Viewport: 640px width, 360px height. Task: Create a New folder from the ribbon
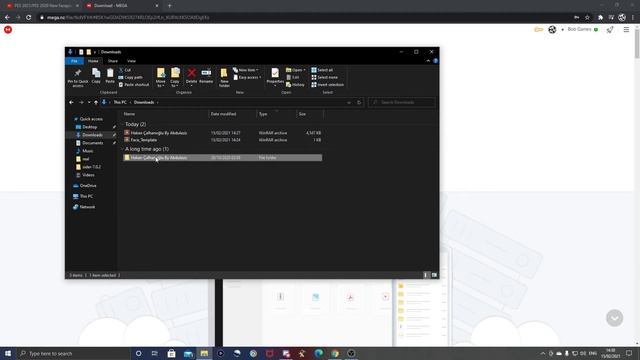(224, 78)
